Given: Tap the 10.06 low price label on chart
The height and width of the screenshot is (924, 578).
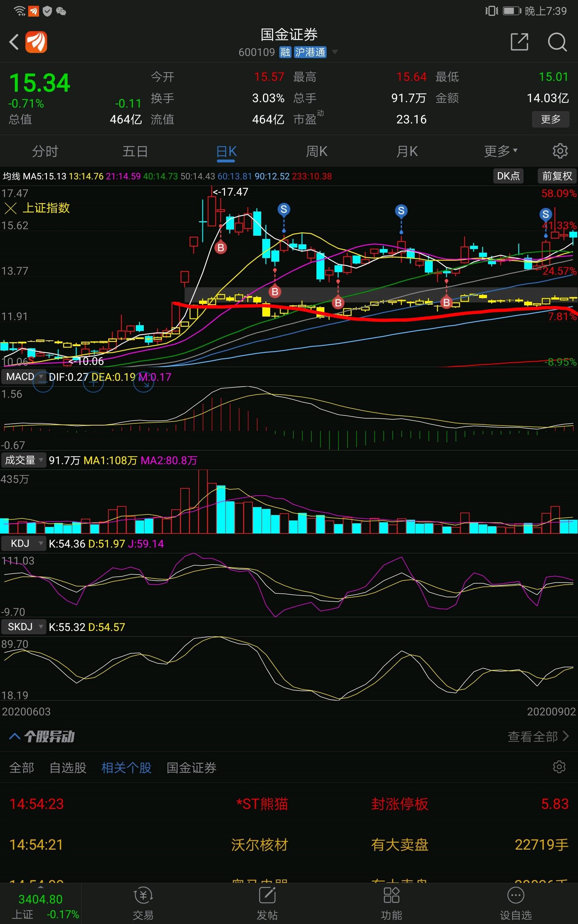Looking at the screenshot, I should point(86,361).
